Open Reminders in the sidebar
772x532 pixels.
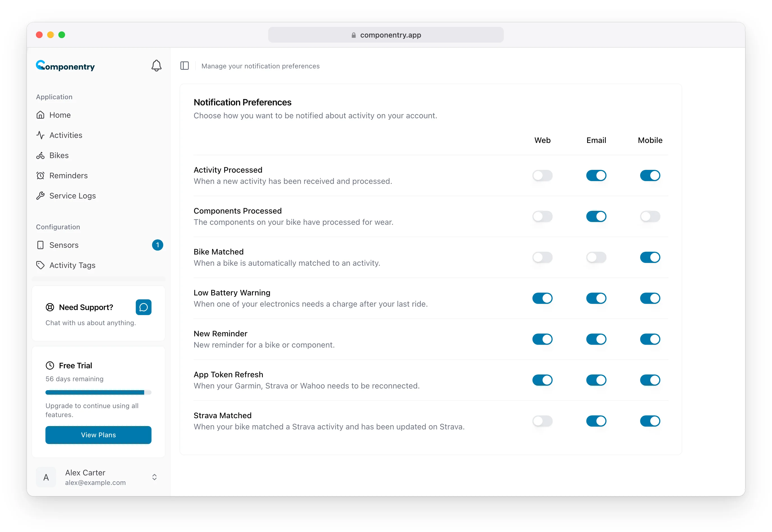(98, 176)
